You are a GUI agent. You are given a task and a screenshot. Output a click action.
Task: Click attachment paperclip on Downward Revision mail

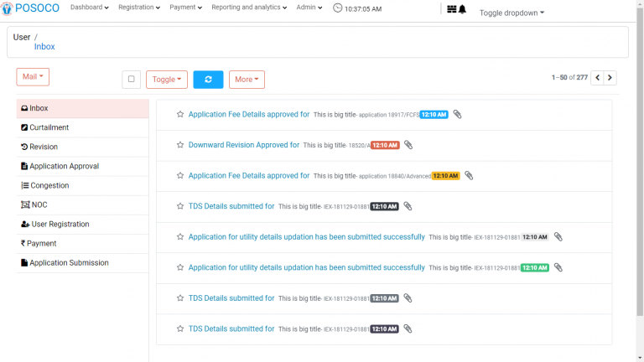[x=408, y=145]
